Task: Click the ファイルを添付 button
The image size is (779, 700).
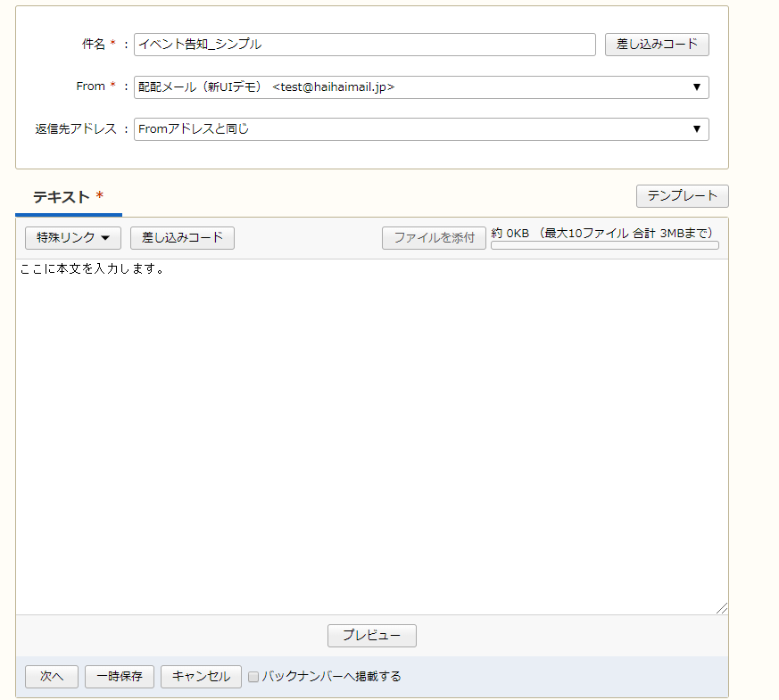Action: [x=434, y=238]
